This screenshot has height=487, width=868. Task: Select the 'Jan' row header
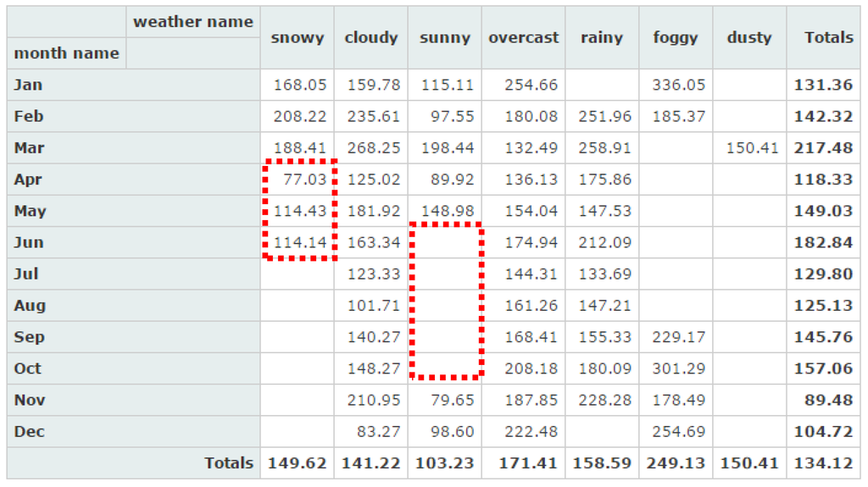28,85
